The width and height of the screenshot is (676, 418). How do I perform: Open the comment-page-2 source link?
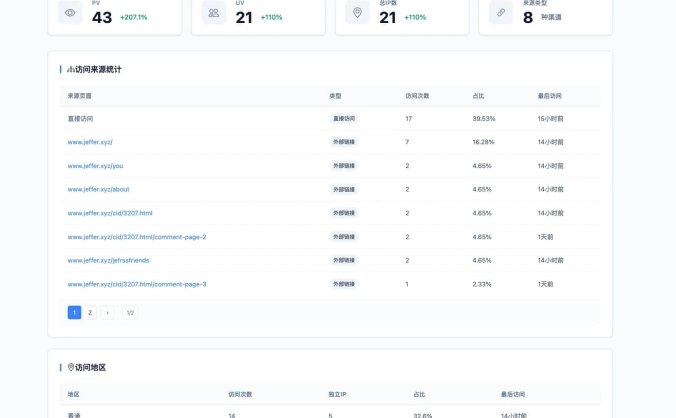tap(137, 237)
